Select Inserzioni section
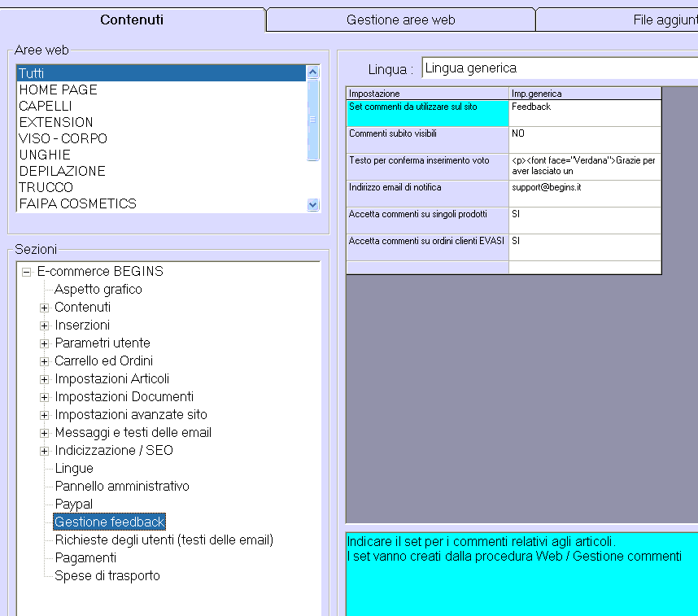This screenshot has height=616, width=698. [82, 325]
